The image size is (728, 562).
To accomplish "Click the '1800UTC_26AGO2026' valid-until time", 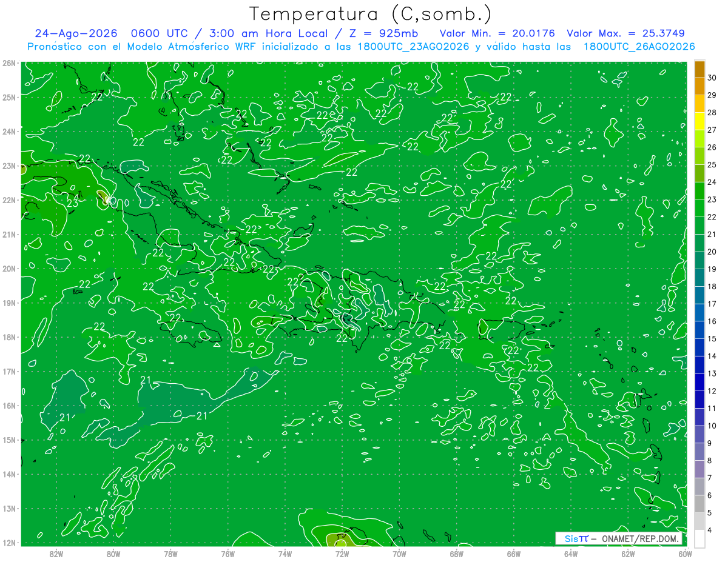I will [639, 47].
